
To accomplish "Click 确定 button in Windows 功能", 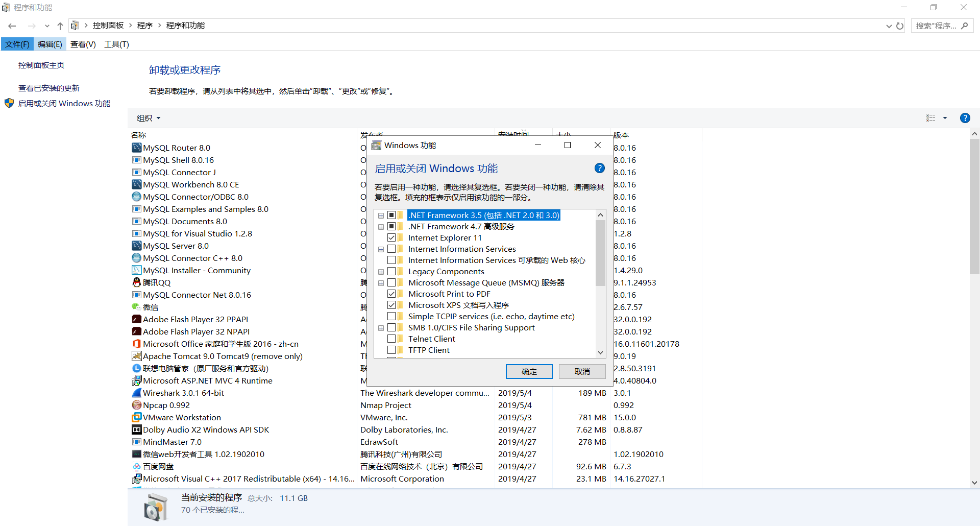I will click(x=529, y=371).
